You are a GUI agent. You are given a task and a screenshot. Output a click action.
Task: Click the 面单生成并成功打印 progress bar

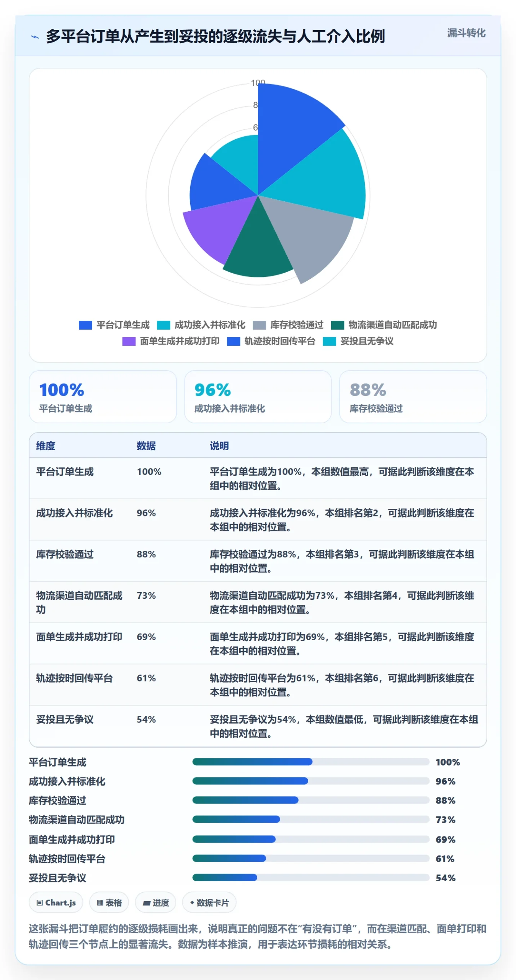pyautogui.click(x=310, y=839)
